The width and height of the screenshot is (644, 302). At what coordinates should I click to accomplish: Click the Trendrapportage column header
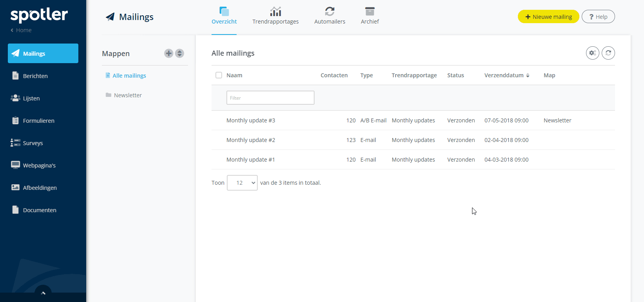(414, 75)
